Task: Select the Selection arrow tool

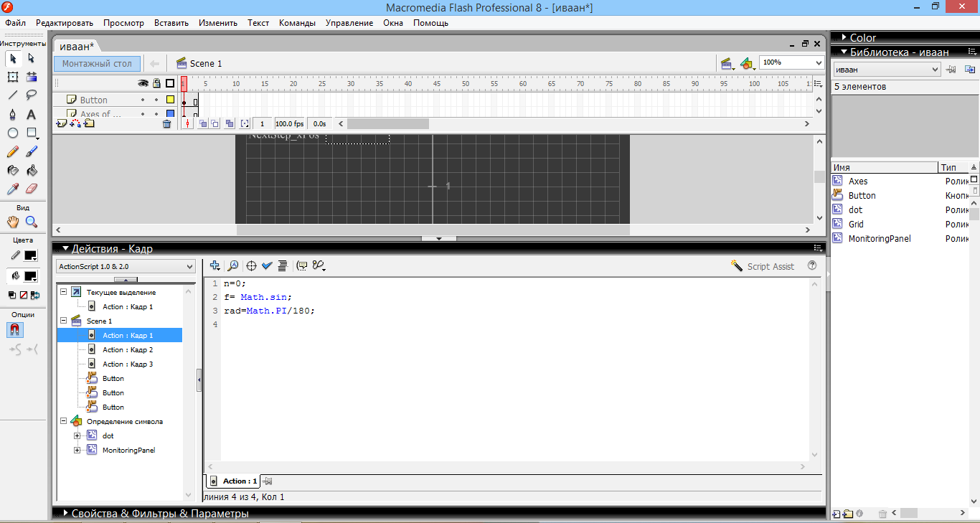Action: [x=13, y=58]
